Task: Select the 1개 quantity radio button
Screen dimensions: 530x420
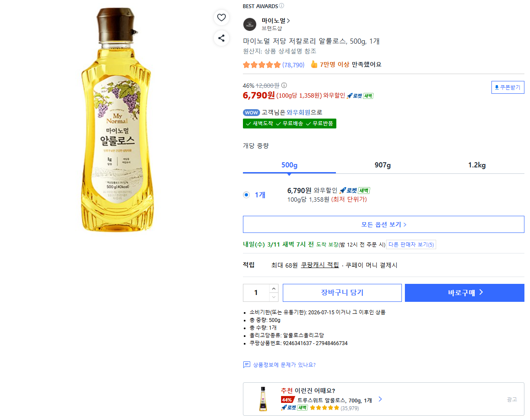Action: coord(246,195)
